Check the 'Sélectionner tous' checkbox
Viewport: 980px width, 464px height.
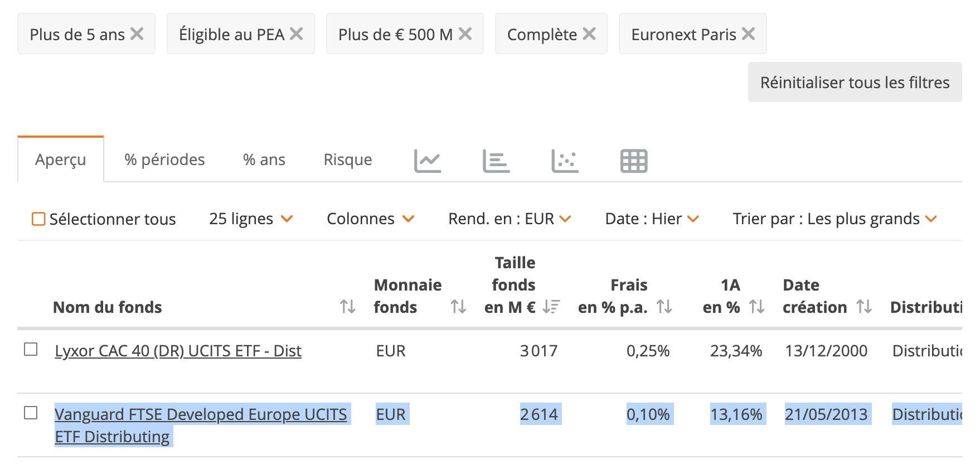pyautogui.click(x=38, y=219)
